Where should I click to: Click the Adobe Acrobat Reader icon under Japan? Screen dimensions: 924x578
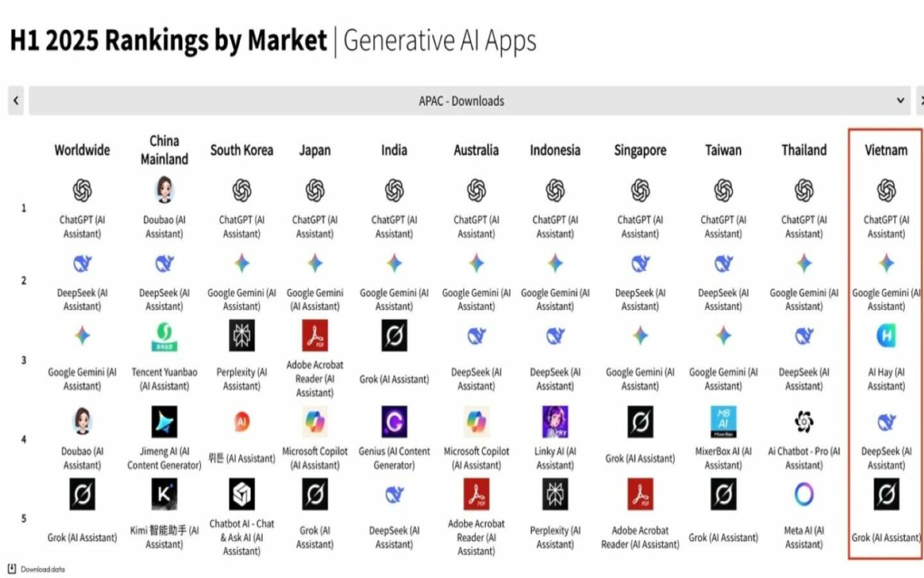click(314, 335)
